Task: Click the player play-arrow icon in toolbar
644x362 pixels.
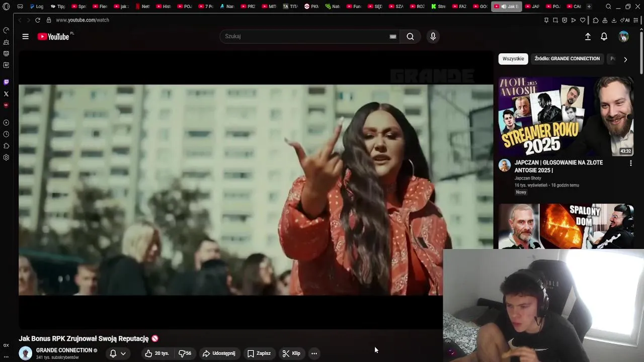Action: pyautogui.click(x=574, y=20)
